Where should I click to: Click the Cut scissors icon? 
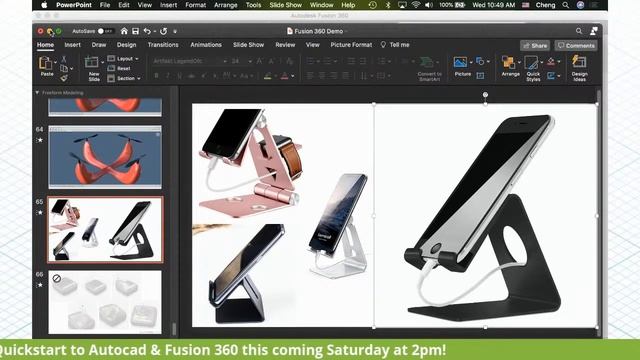click(x=64, y=59)
